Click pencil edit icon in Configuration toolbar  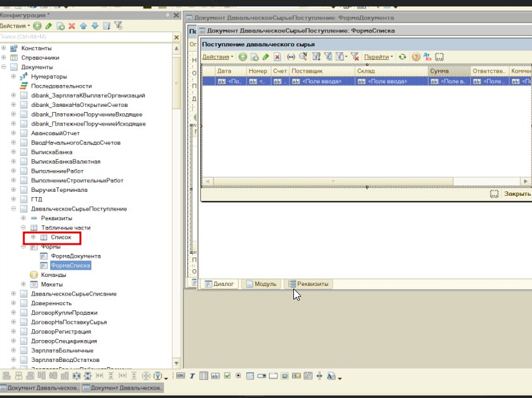tap(48, 26)
